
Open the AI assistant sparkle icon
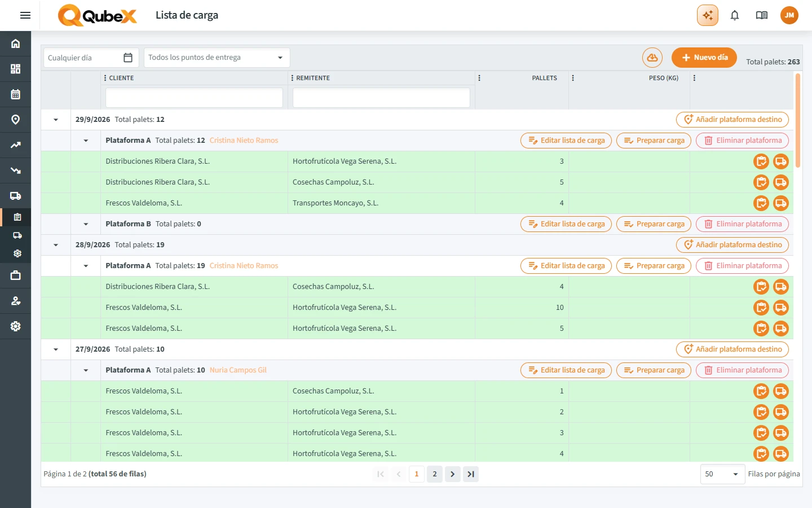(x=708, y=15)
